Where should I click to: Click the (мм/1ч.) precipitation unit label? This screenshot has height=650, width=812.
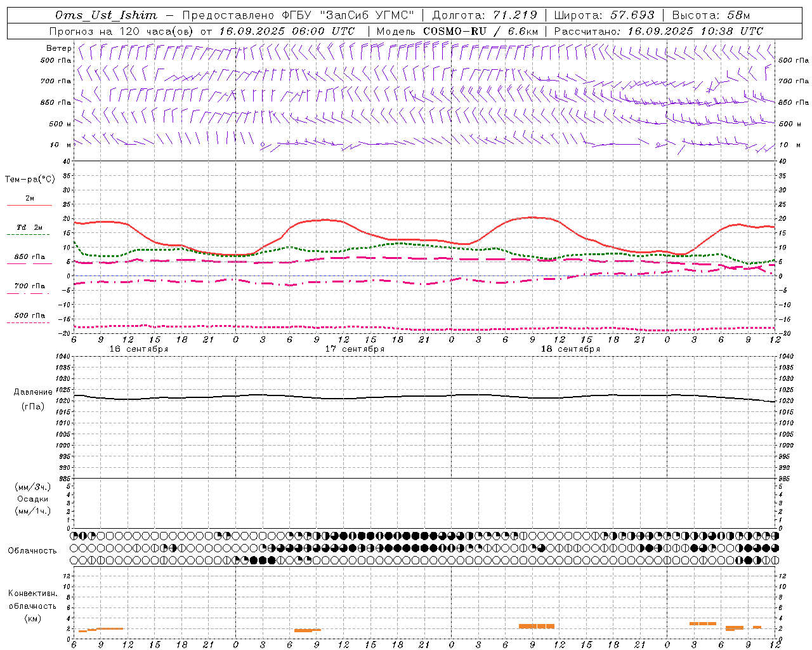pyautogui.click(x=33, y=511)
